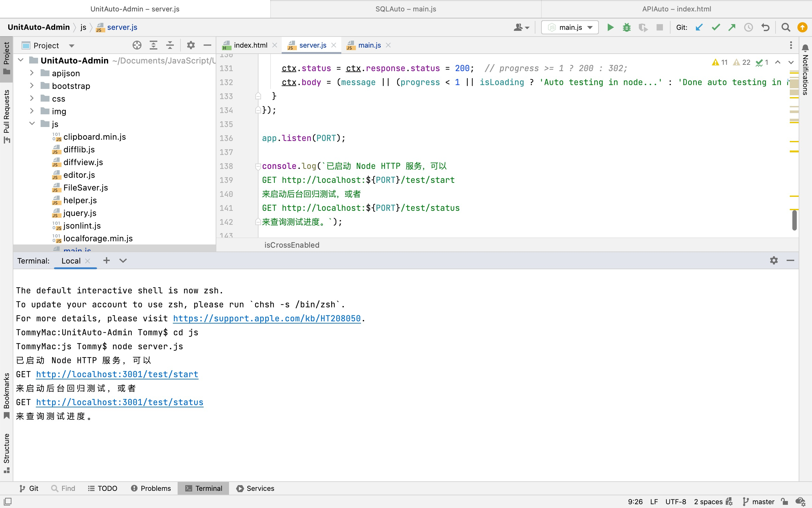812x508 pixels.
Task: Expand the css folder
Action: [31, 98]
